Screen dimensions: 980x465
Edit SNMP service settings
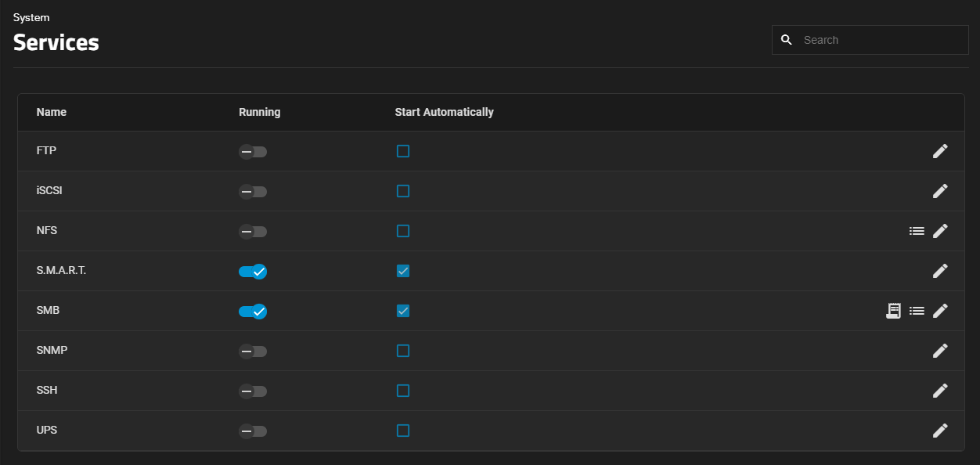point(940,351)
